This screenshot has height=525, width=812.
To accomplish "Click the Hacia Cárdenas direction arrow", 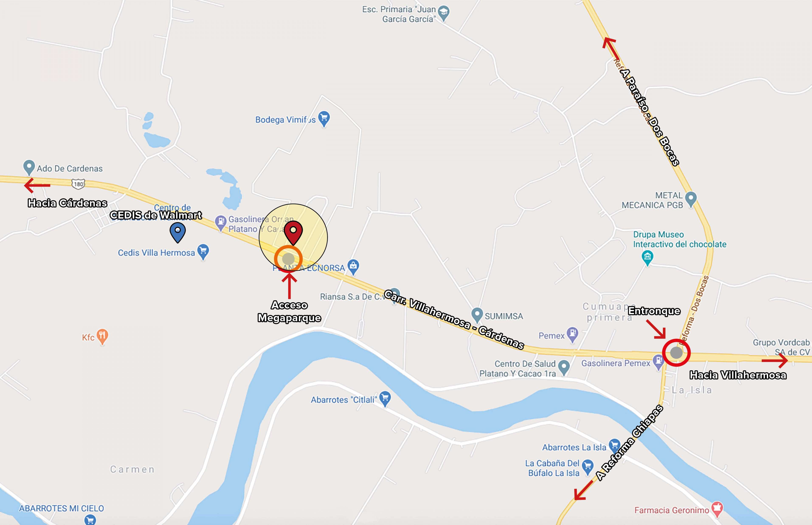I will pos(37,185).
